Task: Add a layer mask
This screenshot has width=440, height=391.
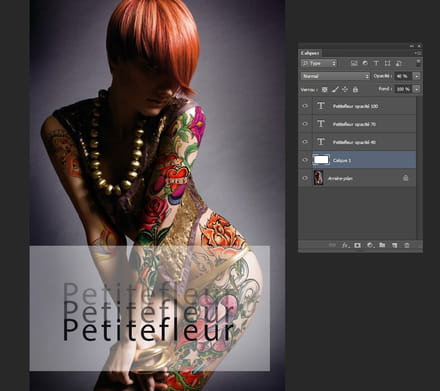Action: [357, 245]
